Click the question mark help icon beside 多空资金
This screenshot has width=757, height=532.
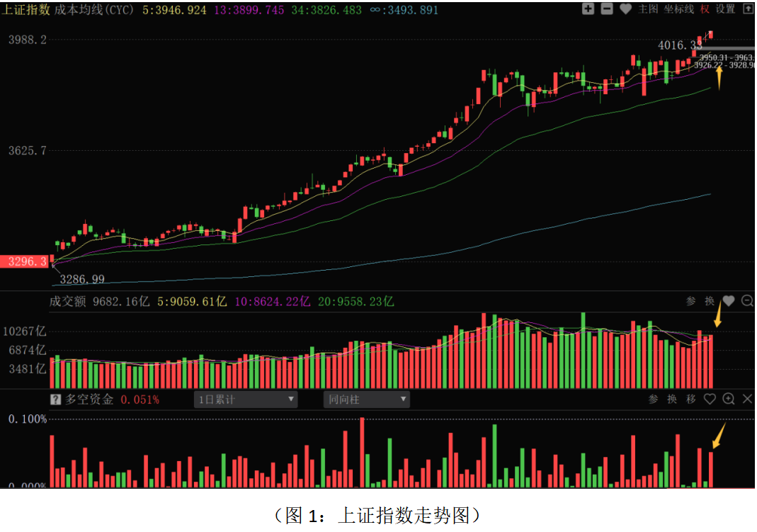[x=55, y=400]
